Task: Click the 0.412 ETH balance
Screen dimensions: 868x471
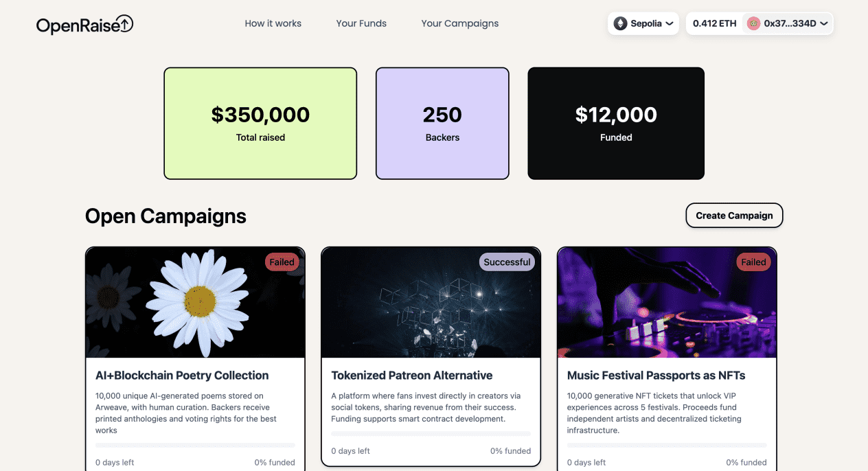Action: (x=714, y=23)
